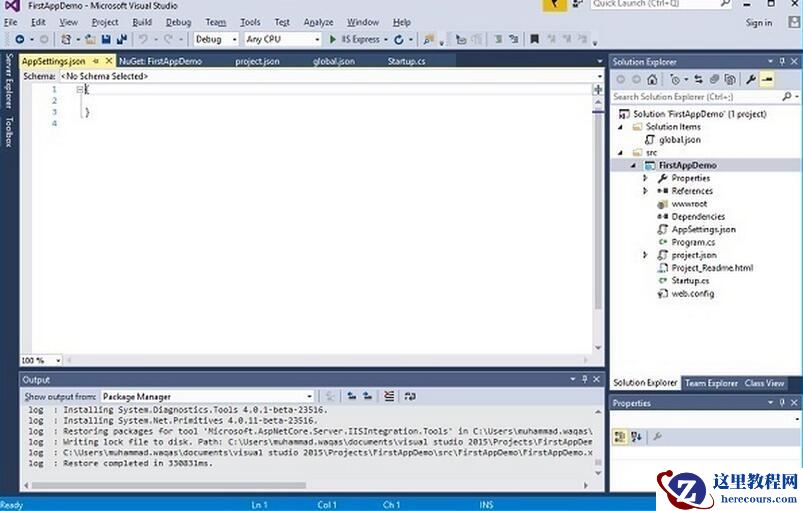The image size is (803, 511).
Task: Switch to the NuGet: FirstAppDemo tab
Action: pos(160,61)
